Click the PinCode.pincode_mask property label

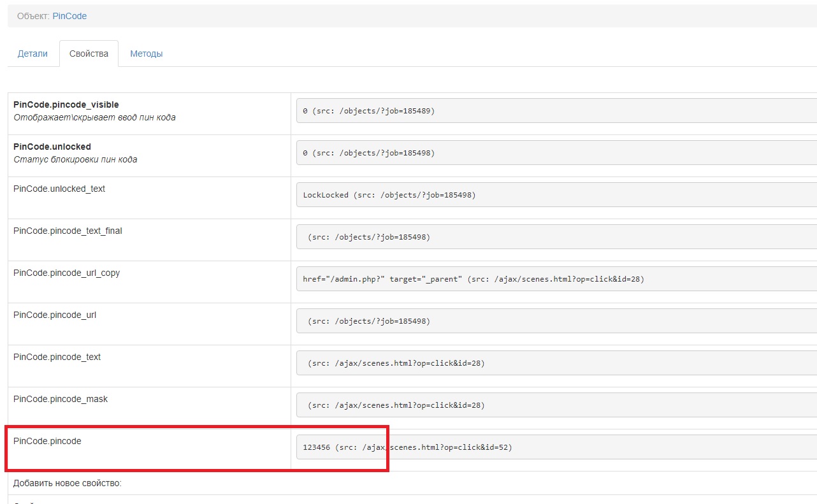(x=61, y=399)
